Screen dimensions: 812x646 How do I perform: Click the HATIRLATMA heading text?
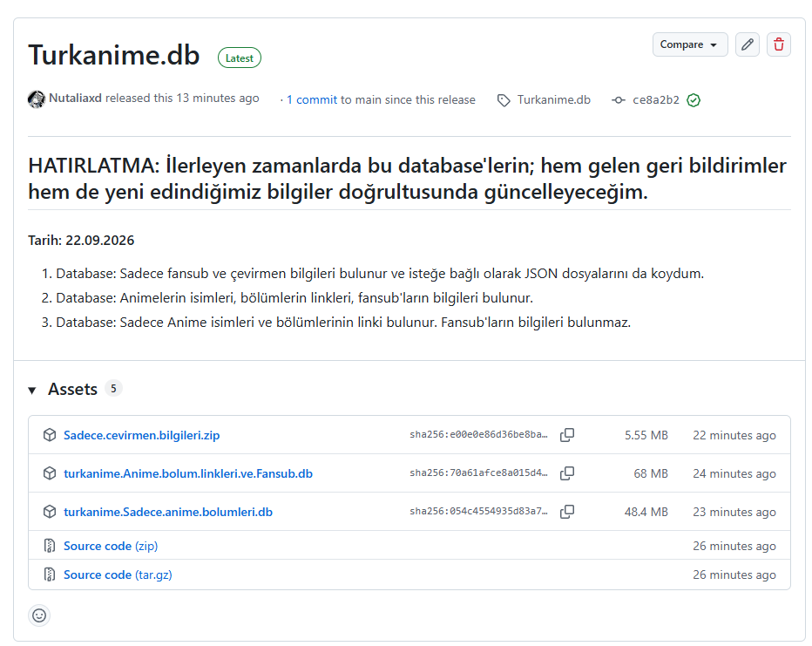click(407, 179)
